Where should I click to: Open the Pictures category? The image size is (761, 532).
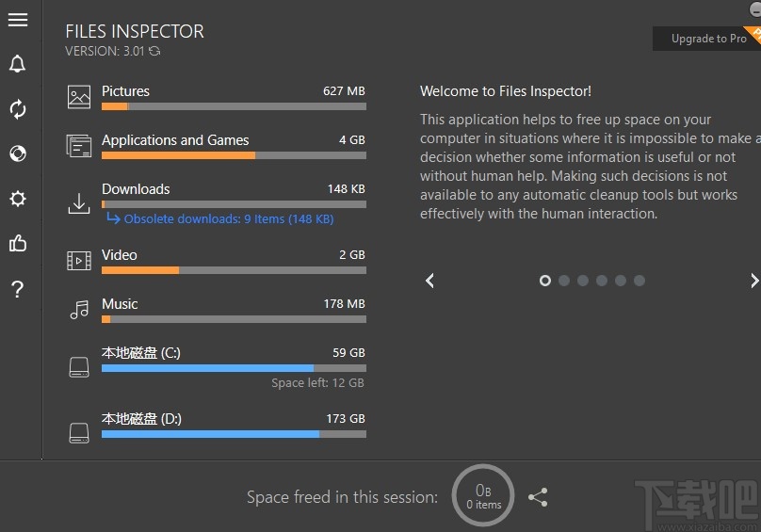[x=126, y=91]
